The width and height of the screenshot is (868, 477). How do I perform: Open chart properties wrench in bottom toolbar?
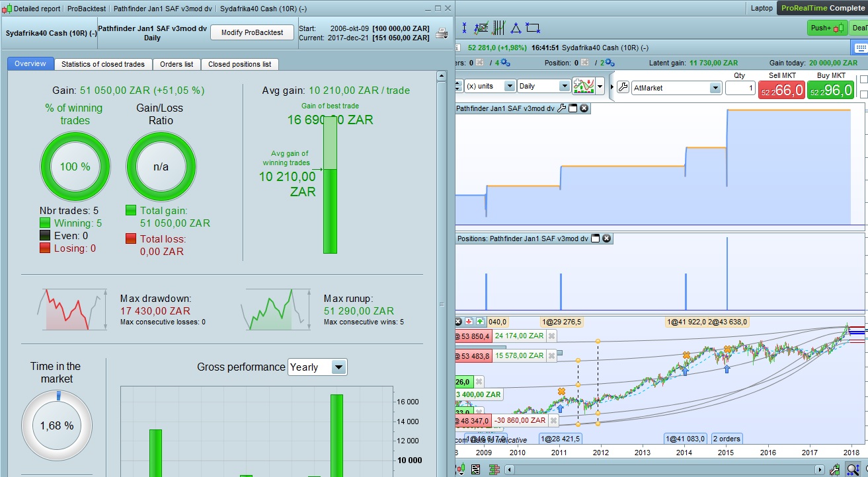pos(836,470)
